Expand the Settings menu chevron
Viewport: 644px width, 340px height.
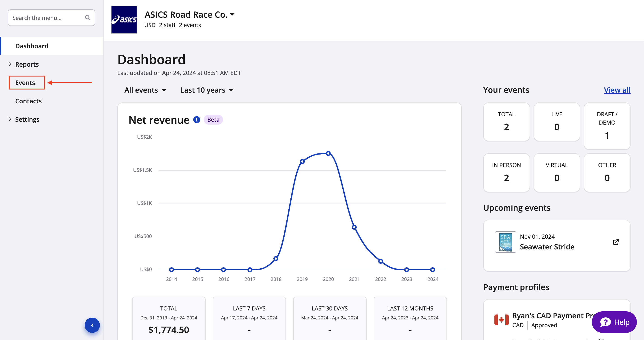pos(10,119)
